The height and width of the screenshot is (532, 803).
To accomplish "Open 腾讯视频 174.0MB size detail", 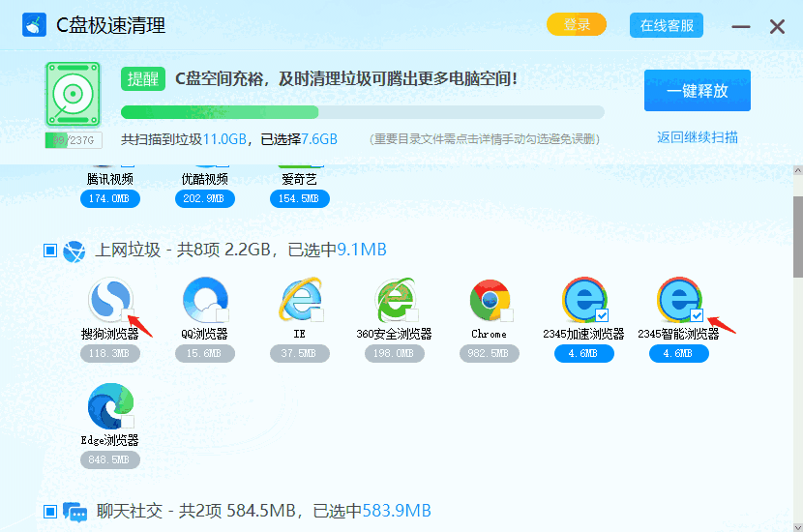I will (110, 198).
